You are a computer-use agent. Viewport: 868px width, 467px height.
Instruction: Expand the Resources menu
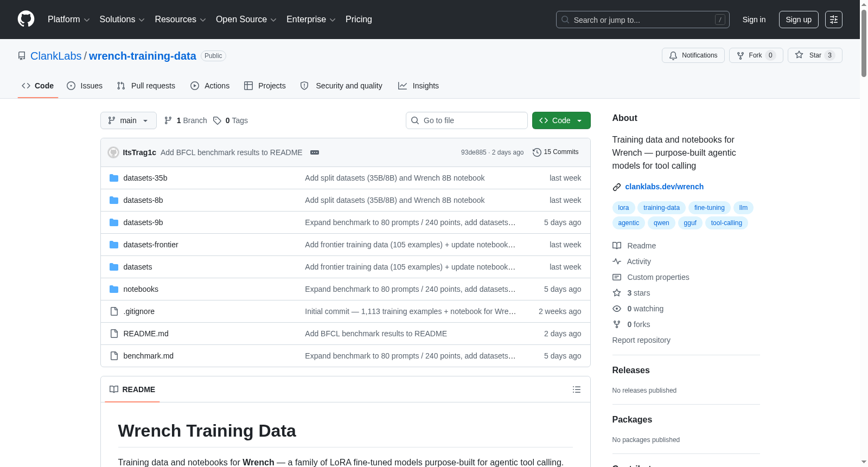180,20
